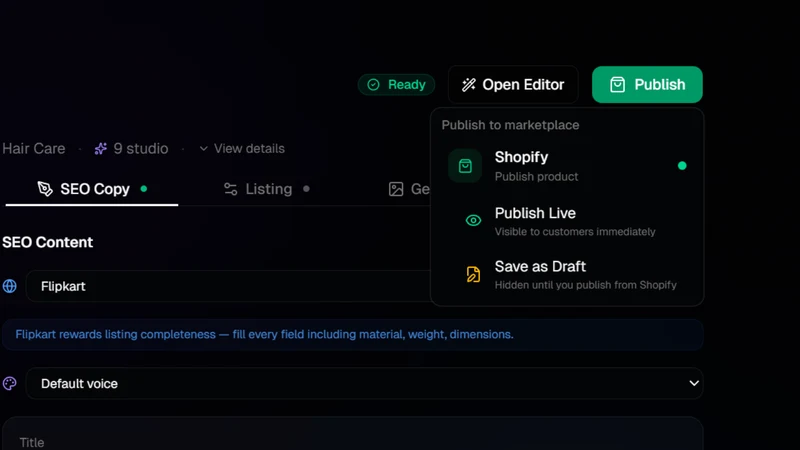Image resolution: width=800 pixels, height=450 pixels.
Task: Click the bag icon in Publish button
Action: [617, 85]
